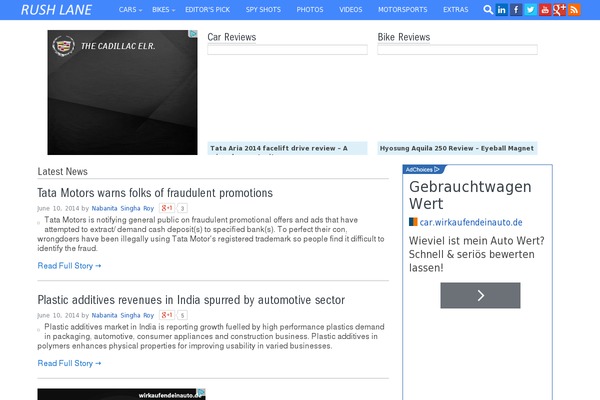Click the AdChoices icon on Cadillac ad
Viewport: 600px width, 400px height.
pyautogui.click(x=194, y=34)
